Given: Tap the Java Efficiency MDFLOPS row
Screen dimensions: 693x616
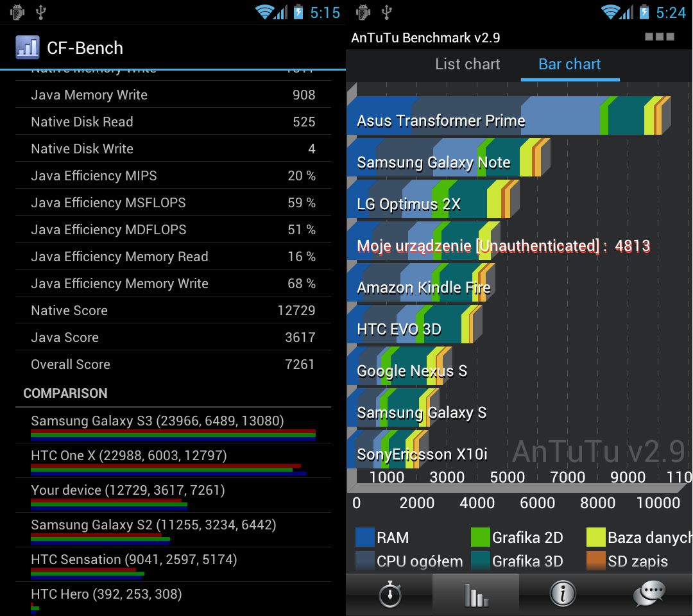Looking at the screenshot, I should 173,229.
